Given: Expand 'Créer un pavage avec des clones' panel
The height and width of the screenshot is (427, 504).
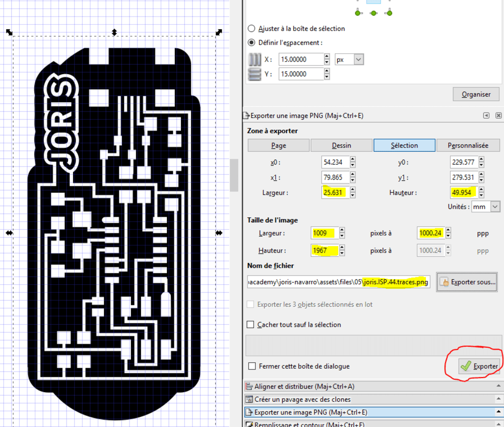Looking at the screenshot, I should click(372, 399).
